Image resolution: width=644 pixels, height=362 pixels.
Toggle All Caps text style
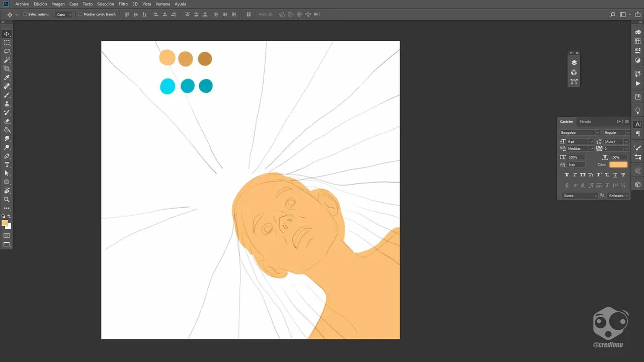pyautogui.click(x=583, y=174)
